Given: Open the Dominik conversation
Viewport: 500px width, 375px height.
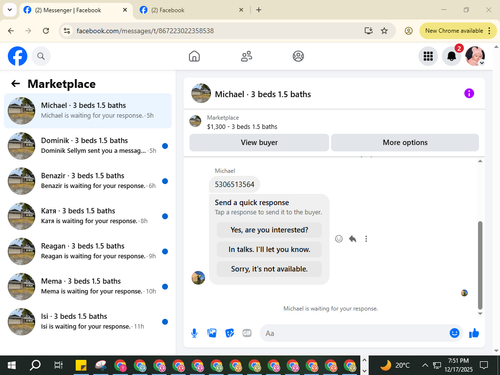Looking at the screenshot, I should coord(88,146).
